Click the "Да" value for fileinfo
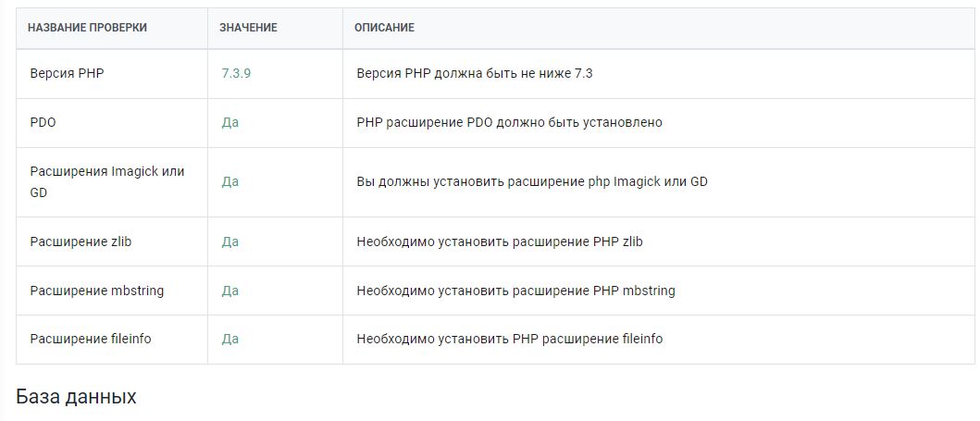Screen dimensions: 980x421 coord(230,339)
